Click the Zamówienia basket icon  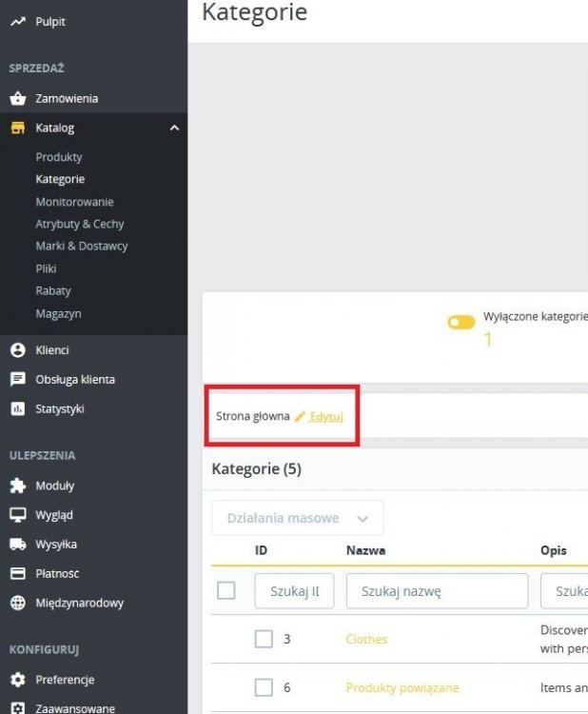[x=18, y=98]
